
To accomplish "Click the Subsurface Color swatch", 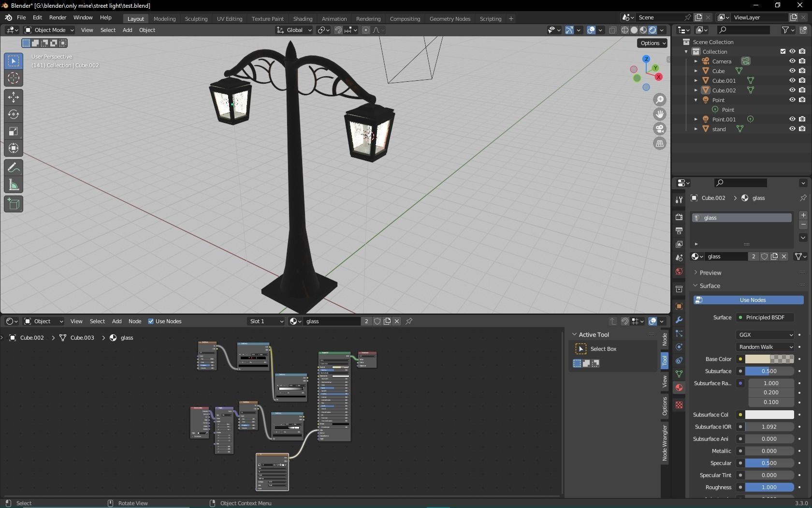I will 769,415.
